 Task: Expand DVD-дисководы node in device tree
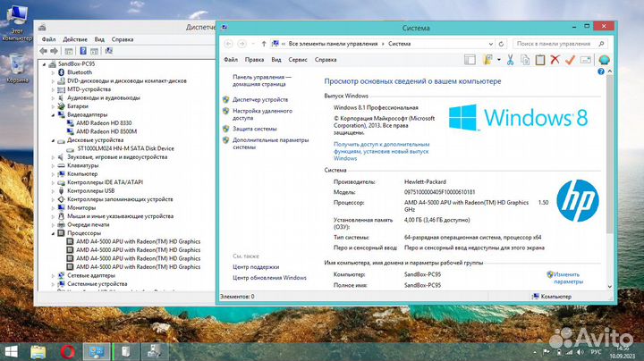(x=53, y=81)
